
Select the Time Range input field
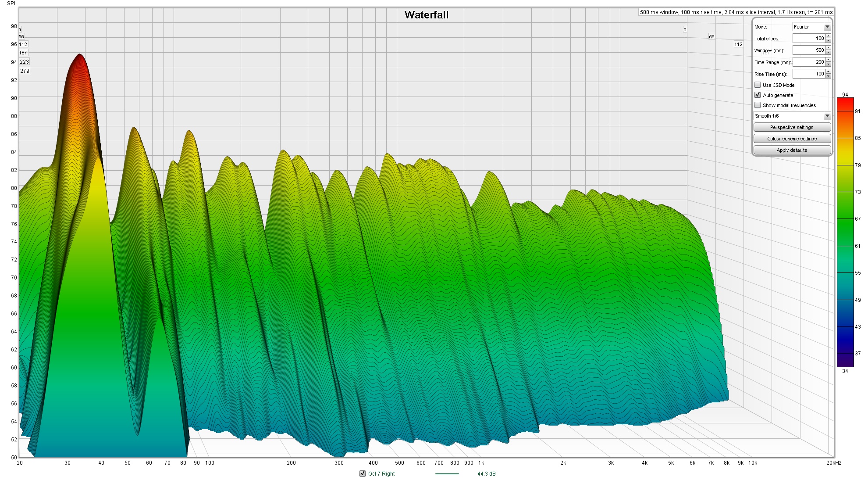coord(809,62)
